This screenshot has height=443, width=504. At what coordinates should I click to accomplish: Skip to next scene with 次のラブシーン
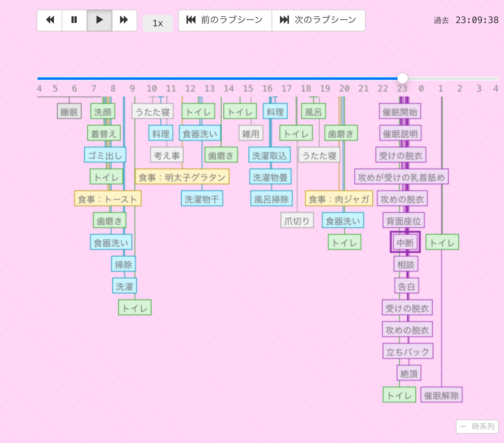click(x=318, y=20)
